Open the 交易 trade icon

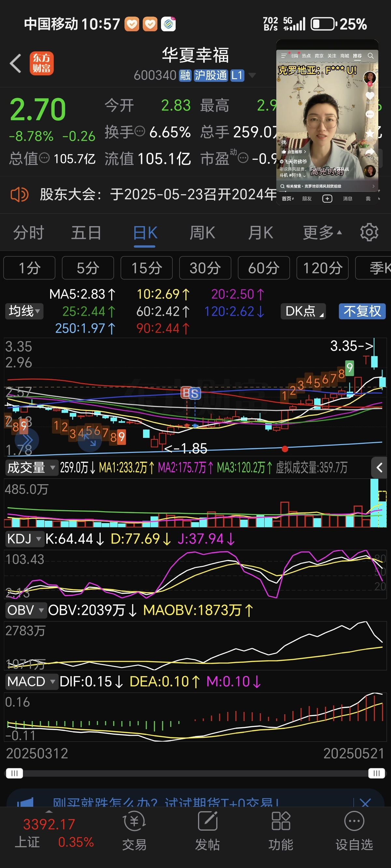click(134, 830)
